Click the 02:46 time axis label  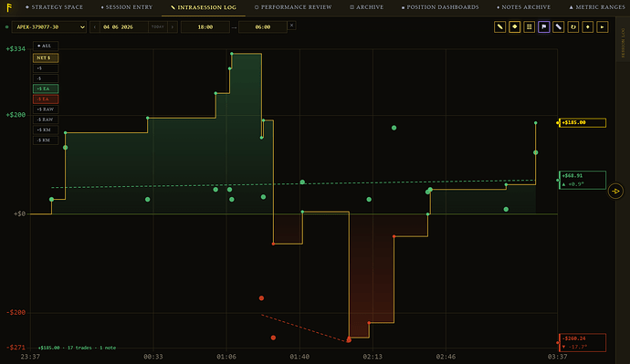click(446, 357)
